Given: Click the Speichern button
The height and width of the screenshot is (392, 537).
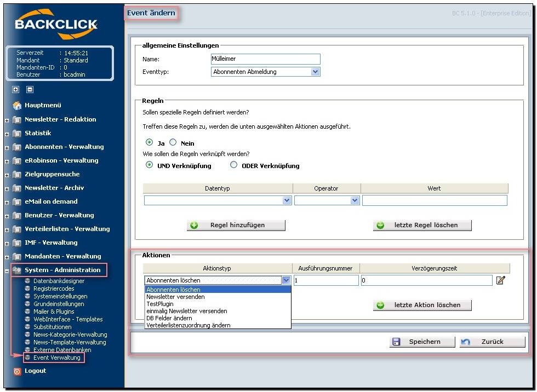Looking at the screenshot, I should [x=422, y=342].
